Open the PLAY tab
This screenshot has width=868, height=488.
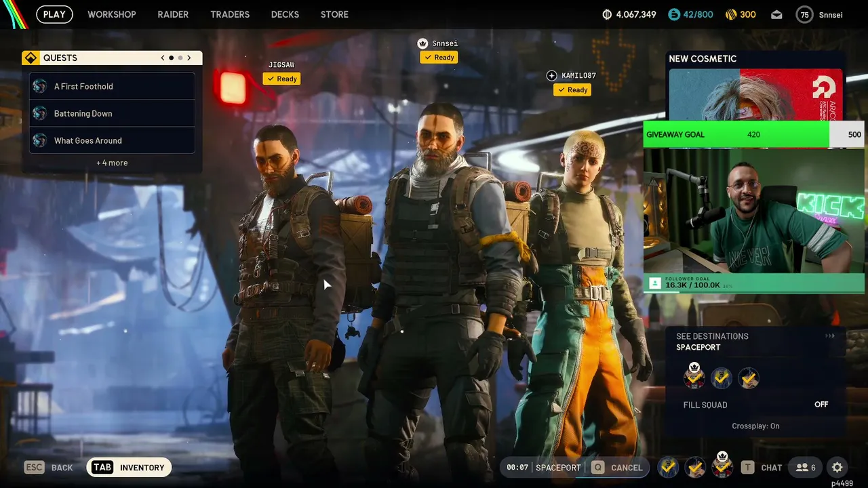click(54, 14)
